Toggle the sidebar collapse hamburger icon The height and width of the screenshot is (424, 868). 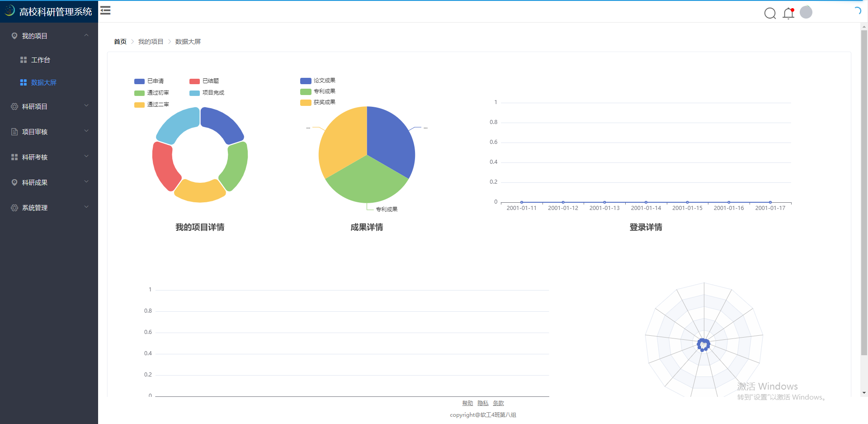pos(105,10)
